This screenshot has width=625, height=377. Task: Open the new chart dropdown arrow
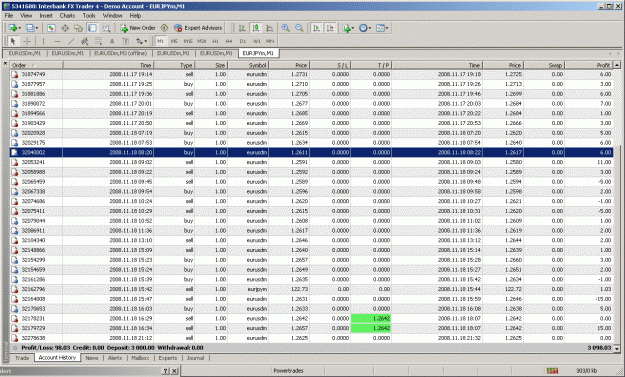click(x=20, y=28)
